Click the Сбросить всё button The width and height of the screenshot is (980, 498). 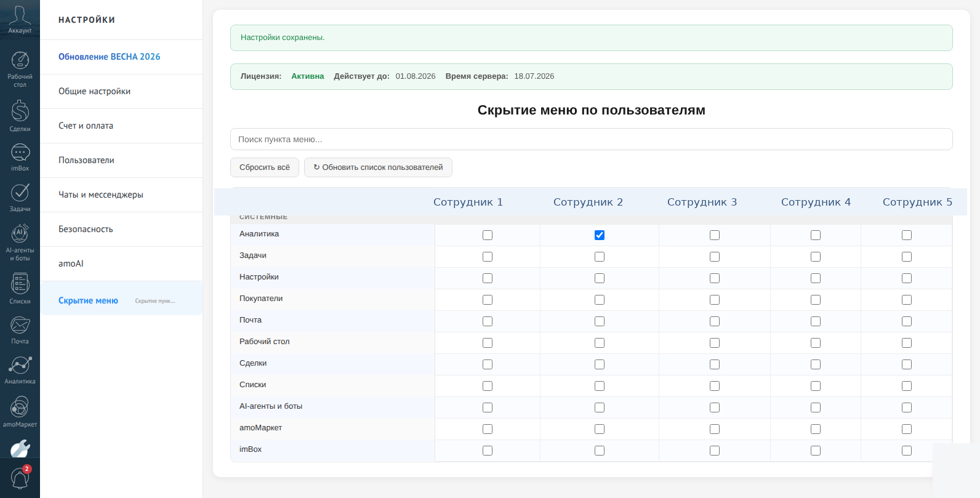click(265, 167)
